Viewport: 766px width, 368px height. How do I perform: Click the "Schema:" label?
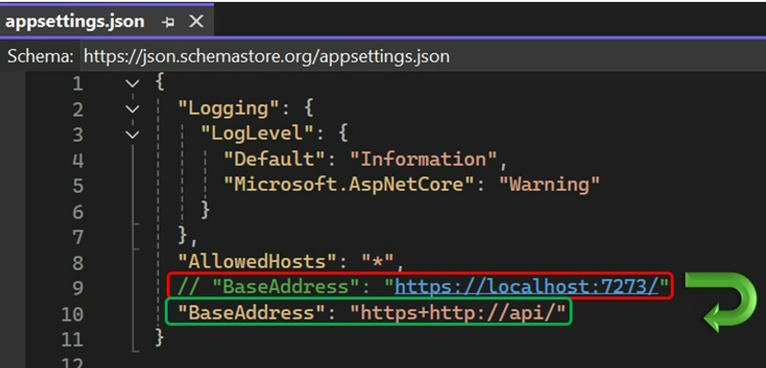click(40, 57)
